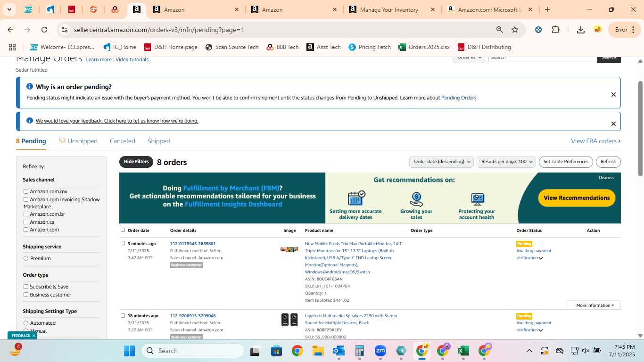Image resolution: width=644 pixels, height=362 pixels.
Task: Click the volume muted tray icon
Action: point(586,351)
